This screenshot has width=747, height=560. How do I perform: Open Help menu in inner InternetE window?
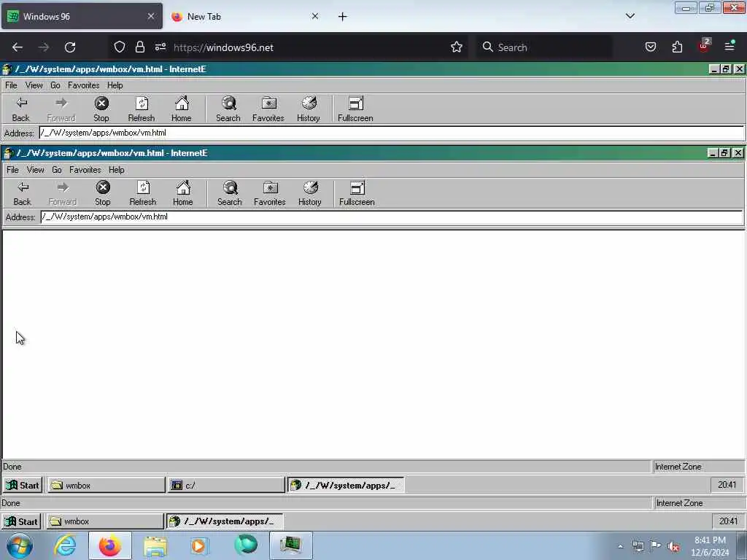click(x=116, y=170)
